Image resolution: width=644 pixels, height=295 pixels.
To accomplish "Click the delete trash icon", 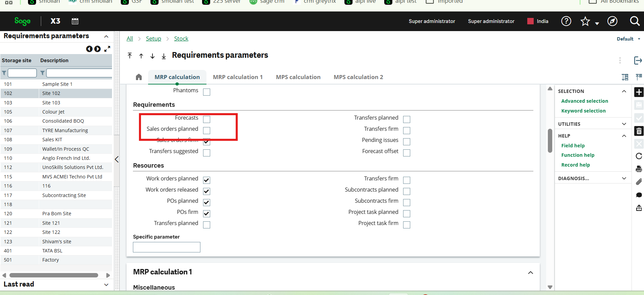I will point(639,131).
